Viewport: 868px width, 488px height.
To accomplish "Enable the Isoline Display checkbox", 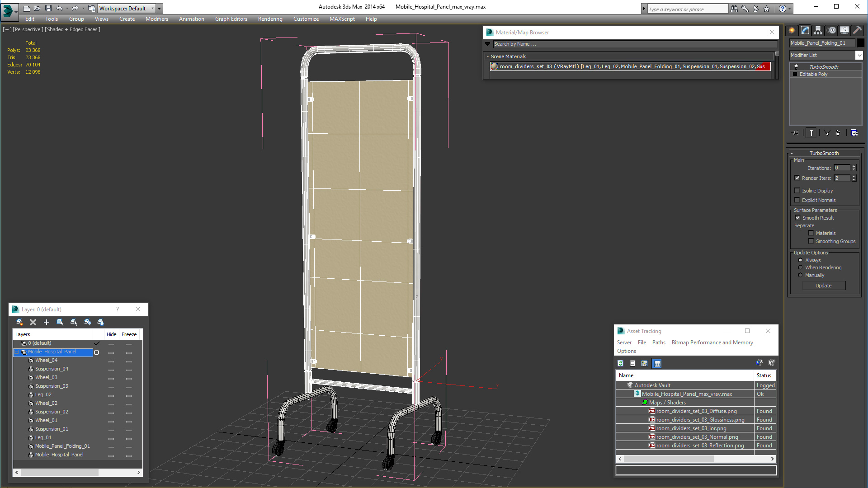I will (797, 191).
